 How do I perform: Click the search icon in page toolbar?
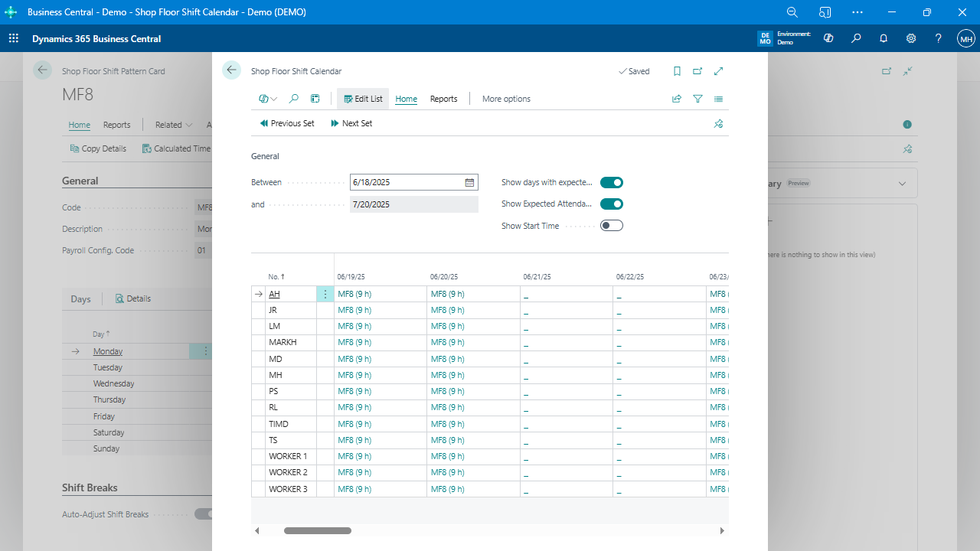pyautogui.click(x=294, y=99)
